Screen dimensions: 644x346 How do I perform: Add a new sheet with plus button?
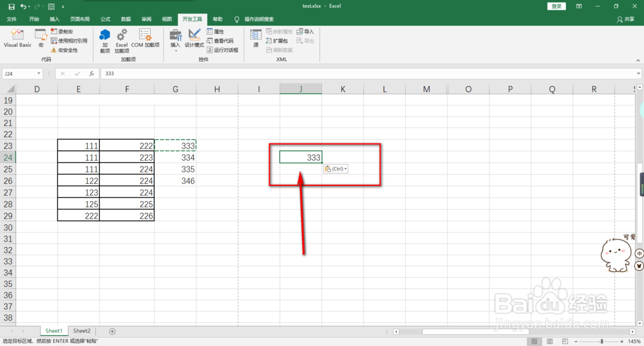[x=112, y=331]
